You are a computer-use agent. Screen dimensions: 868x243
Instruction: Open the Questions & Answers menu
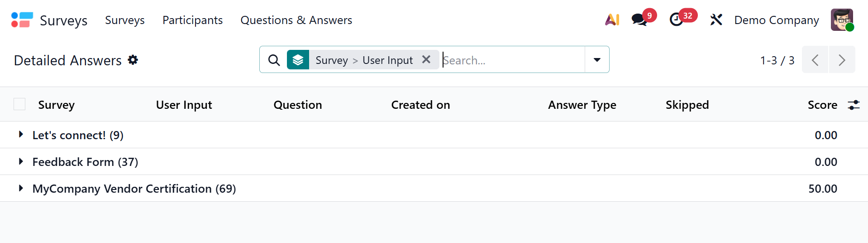click(x=296, y=20)
